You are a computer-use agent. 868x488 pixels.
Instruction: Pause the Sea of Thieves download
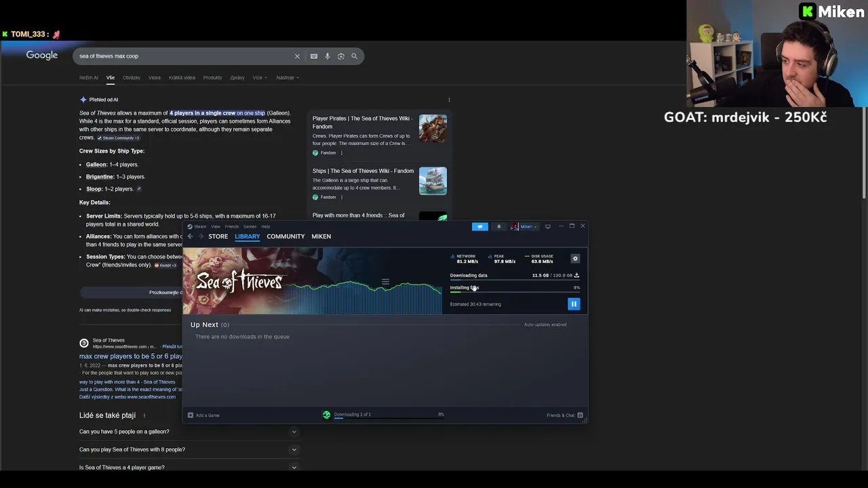coord(574,304)
